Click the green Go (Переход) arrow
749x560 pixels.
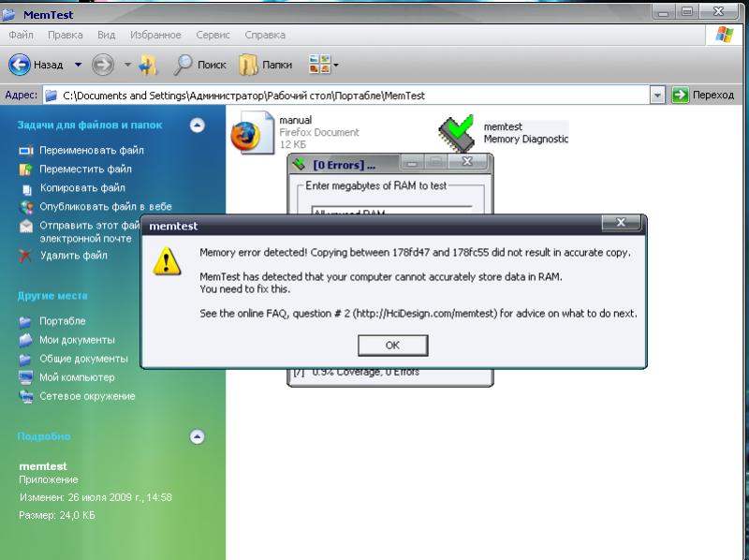tap(681, 96)
